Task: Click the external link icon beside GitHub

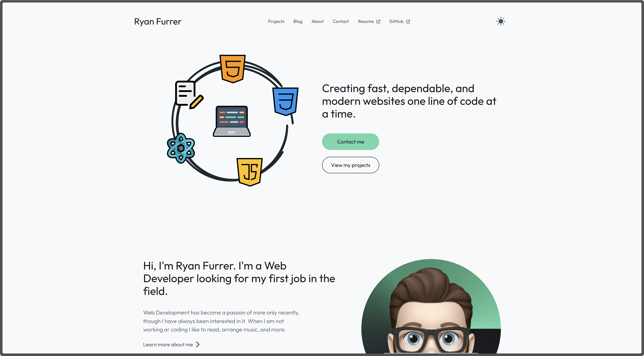Action: tap(408, 22)
